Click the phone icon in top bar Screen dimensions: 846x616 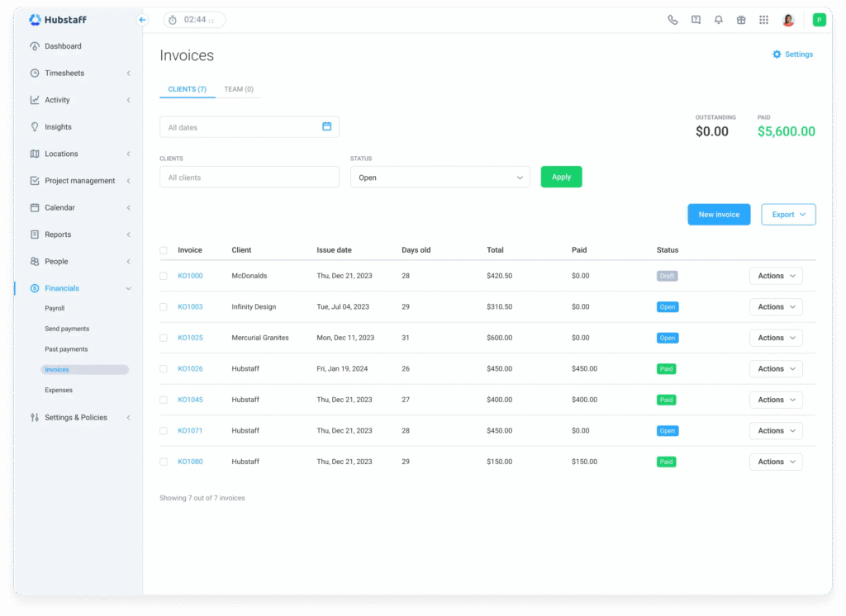pyautogui.click(x=673, y=20)
